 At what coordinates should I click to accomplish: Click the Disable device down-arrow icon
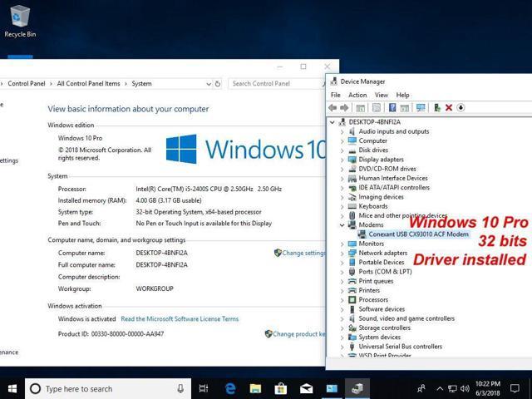(461, 108)
